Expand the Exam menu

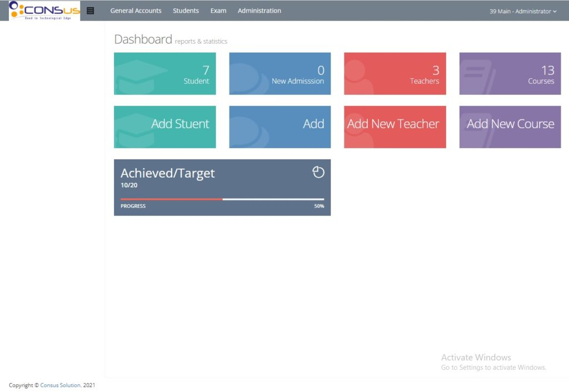click(218, 11)
